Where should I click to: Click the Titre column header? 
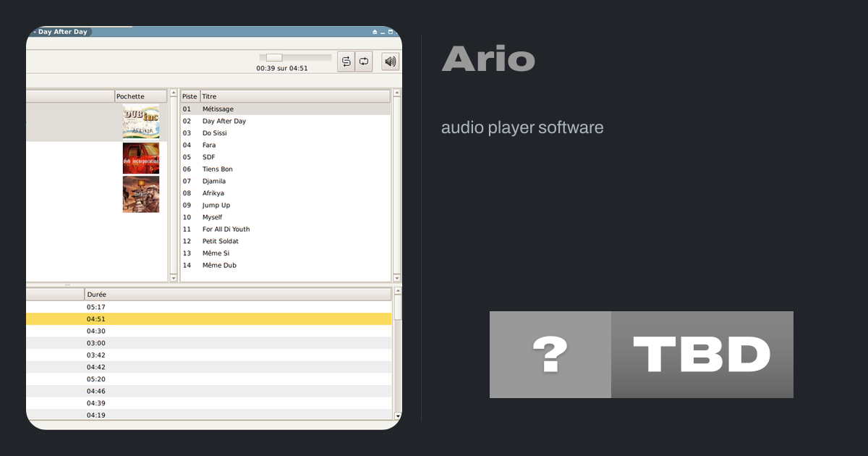coord(295,96)
